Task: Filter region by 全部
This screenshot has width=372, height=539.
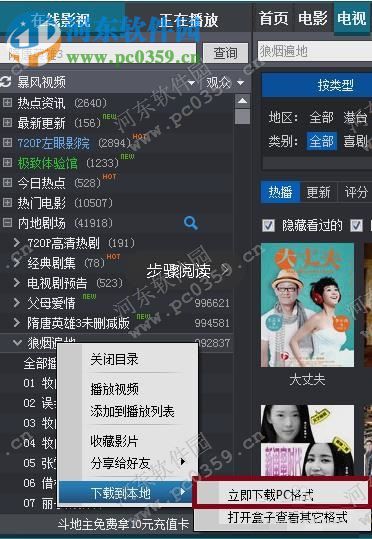Action: pos(321,118)
